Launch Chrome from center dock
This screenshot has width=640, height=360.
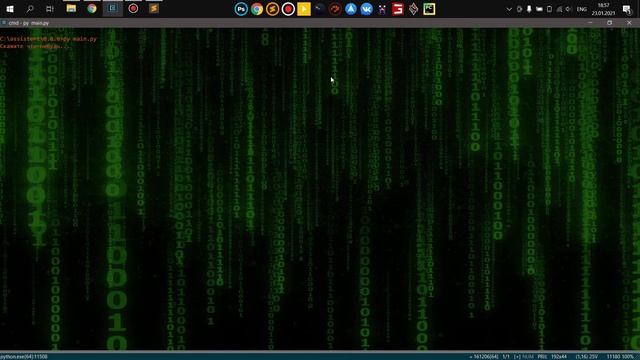[257, 9]
